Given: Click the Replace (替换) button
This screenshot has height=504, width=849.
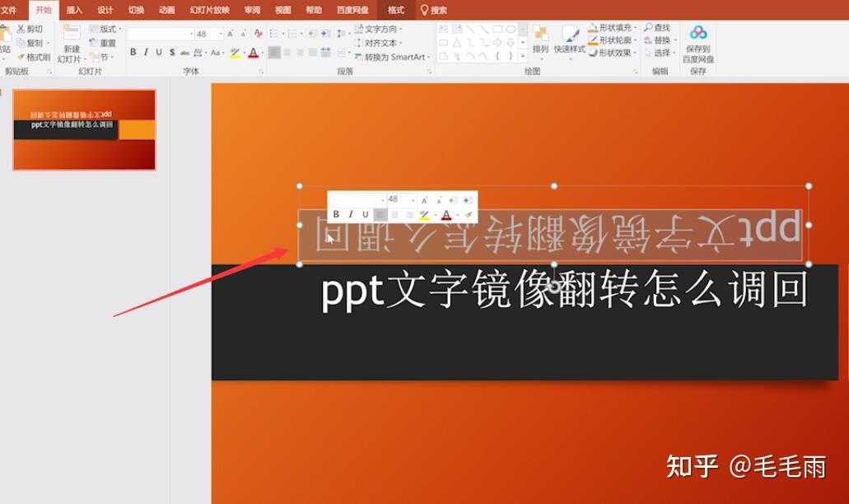Looking at the screenshot, I should [x=660, y=40].
